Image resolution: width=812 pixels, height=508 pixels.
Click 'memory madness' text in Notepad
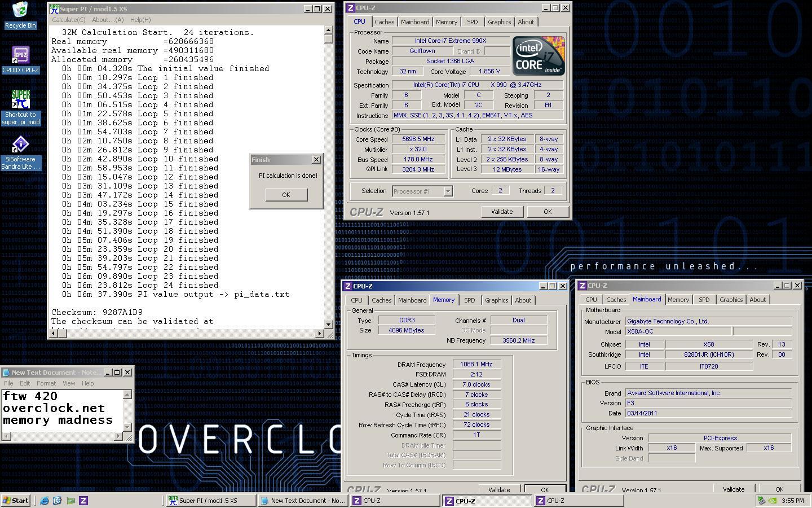click(58, 421)
